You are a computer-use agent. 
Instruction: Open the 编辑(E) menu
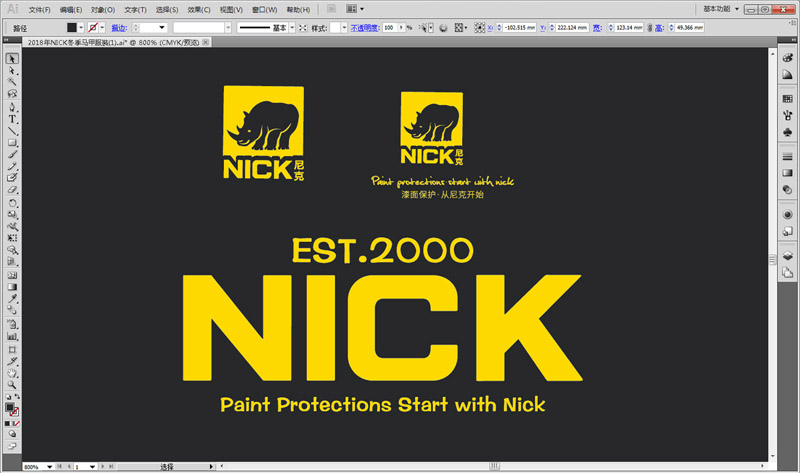[x=70, y=10]
